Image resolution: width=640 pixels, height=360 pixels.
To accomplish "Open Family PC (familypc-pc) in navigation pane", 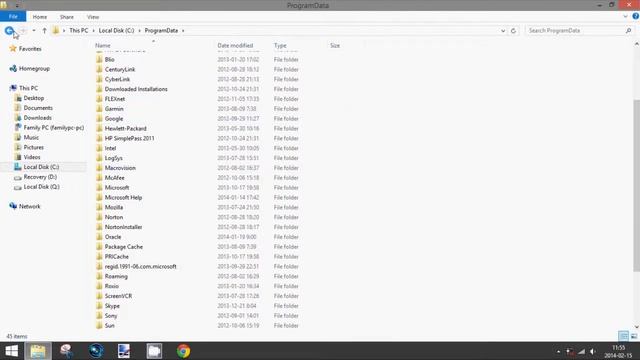I will click(x=53, y=128).
